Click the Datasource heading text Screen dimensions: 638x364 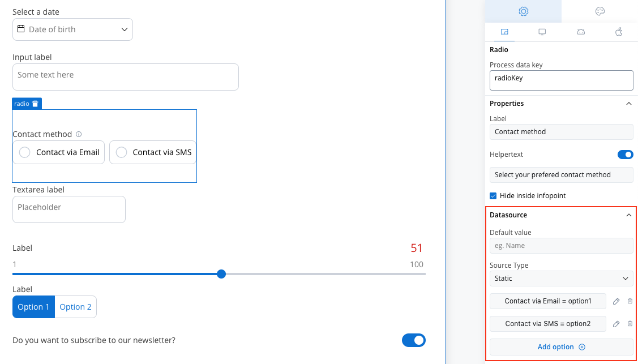point(508,215)
